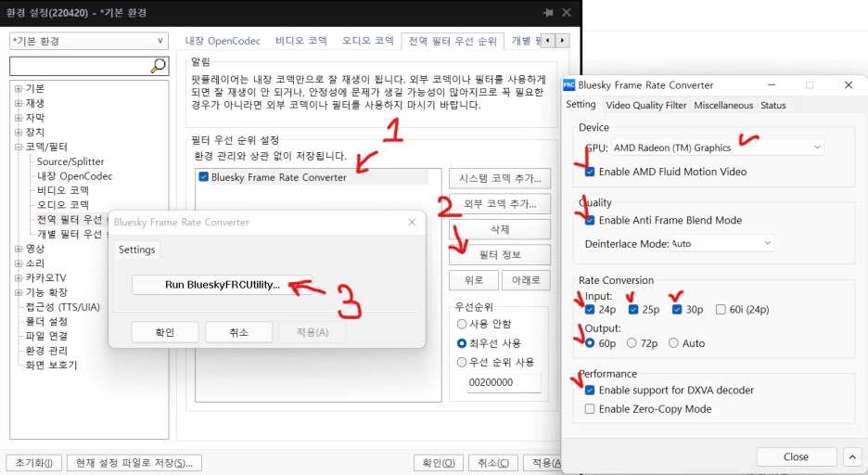868x475 pixels.
Task: Select 폴더 설정 tree item
Action: pos(46,321)
